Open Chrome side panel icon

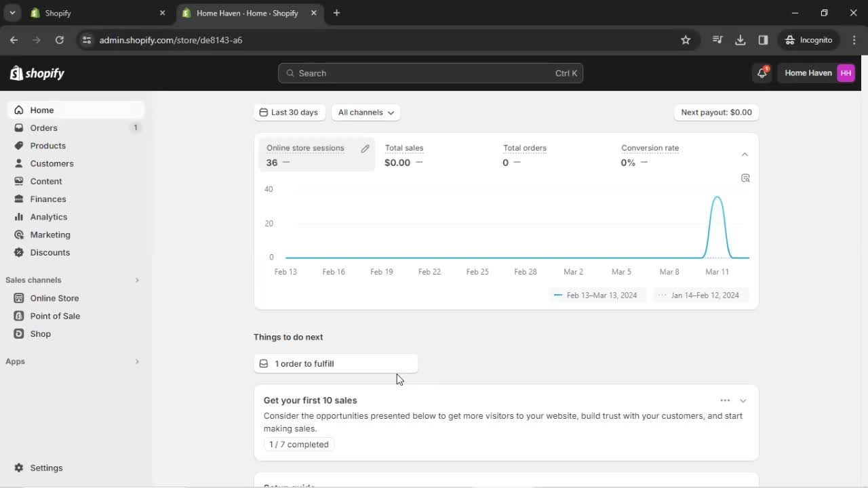click(x=763, y=40)
